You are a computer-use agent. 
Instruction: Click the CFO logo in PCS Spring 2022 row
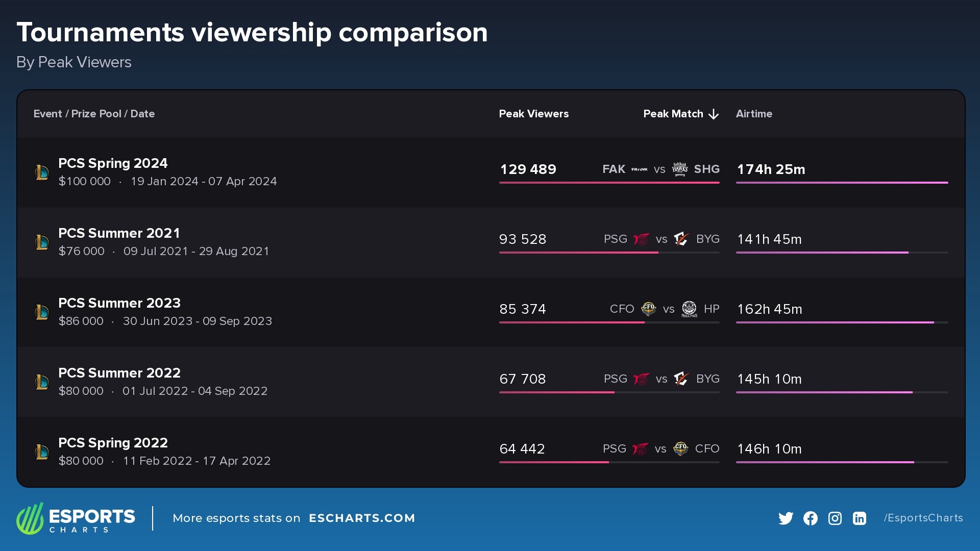(681, 448)
